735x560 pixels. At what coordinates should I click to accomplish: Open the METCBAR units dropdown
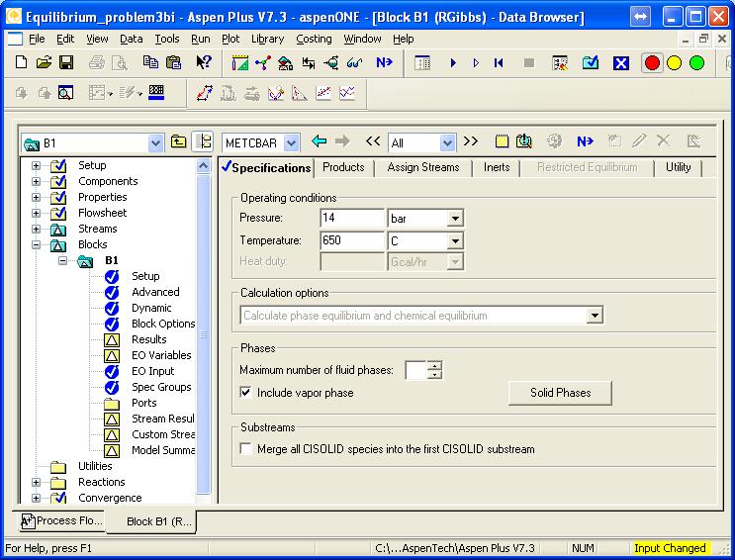292,142
